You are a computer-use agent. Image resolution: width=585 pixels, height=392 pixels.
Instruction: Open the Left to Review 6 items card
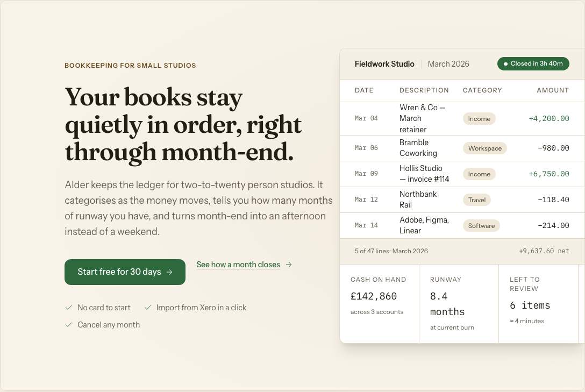tap(538, 304)
